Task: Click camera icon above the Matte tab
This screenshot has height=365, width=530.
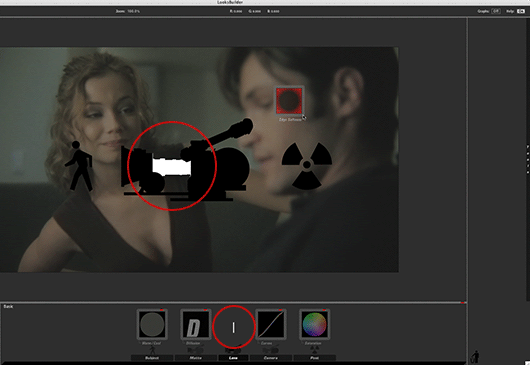Action: (196, 350)
